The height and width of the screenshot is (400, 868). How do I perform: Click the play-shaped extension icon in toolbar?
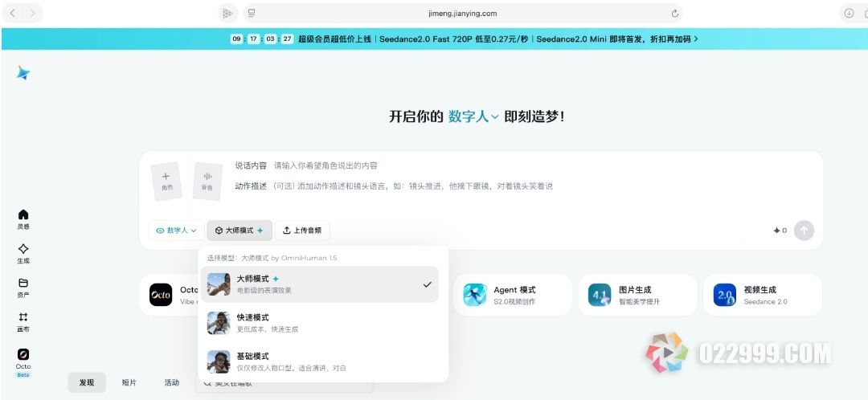click(227, 14)
